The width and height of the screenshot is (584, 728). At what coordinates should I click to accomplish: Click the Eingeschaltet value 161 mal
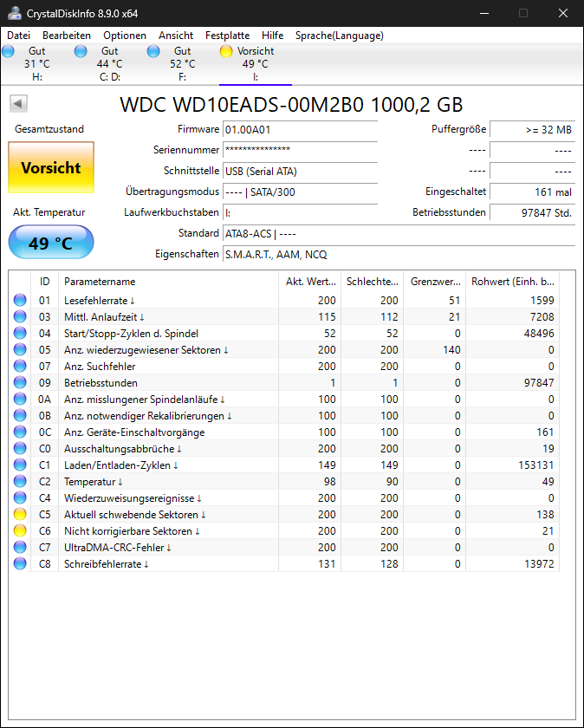(x=533, y=192)
